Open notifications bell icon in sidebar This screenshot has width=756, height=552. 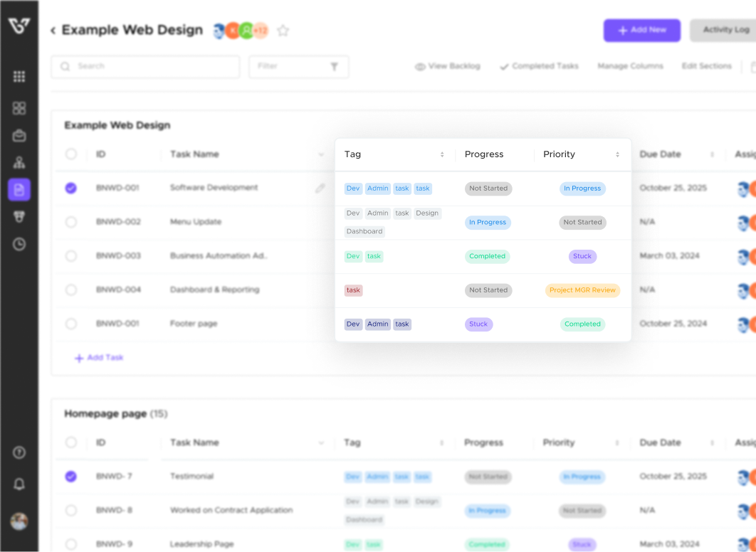click(x=19, y=484)
